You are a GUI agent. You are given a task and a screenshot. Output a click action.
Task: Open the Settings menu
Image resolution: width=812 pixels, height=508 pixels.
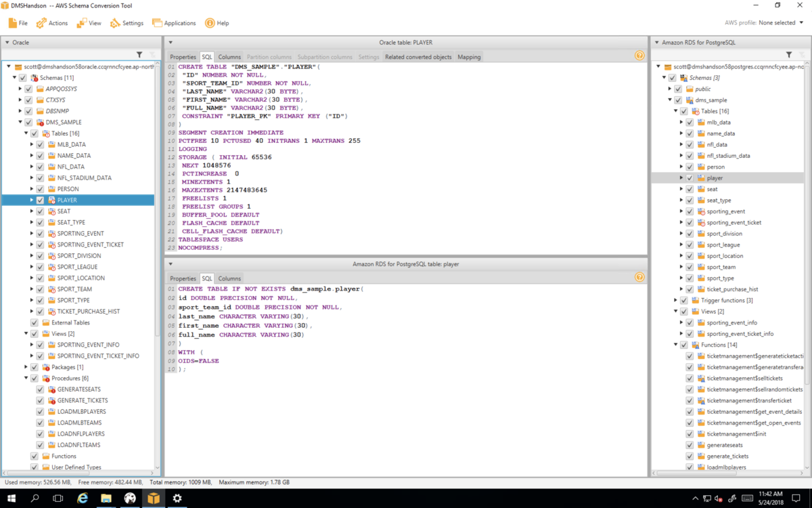[127, 23]
